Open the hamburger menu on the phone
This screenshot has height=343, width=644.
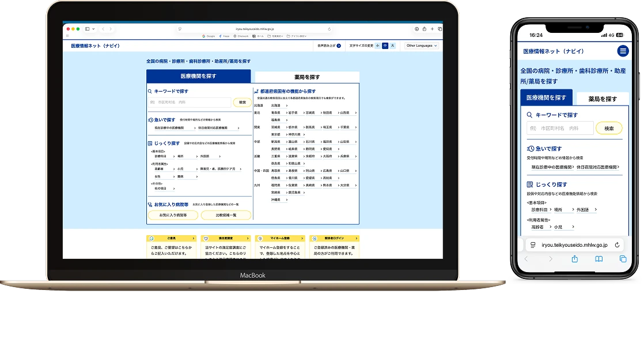pos(623,51)
